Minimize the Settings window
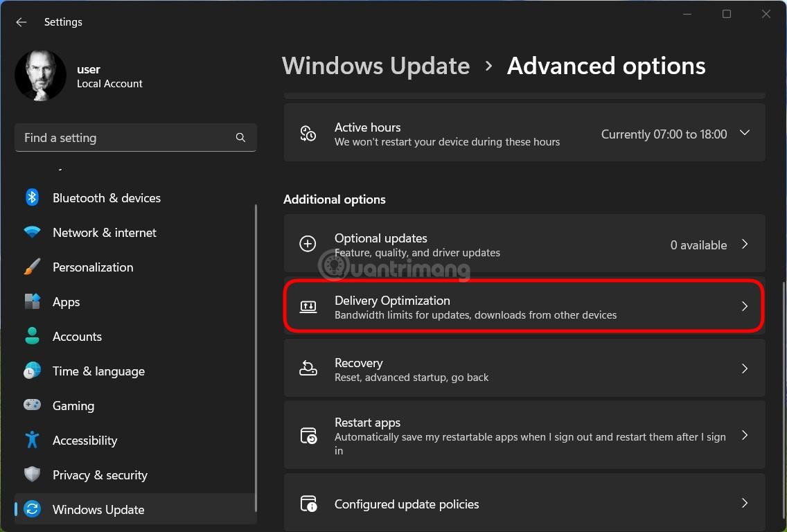Screen dimensions: 787x532 point(687,14)
